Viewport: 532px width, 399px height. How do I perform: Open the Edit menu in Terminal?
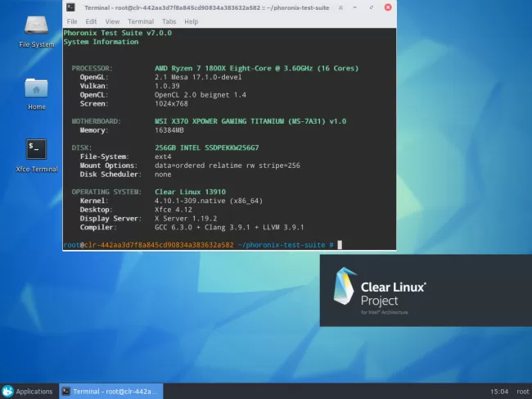point(91,21)
